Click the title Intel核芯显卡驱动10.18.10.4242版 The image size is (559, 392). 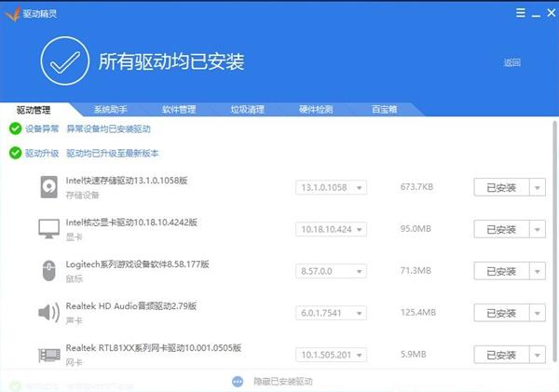131,223
